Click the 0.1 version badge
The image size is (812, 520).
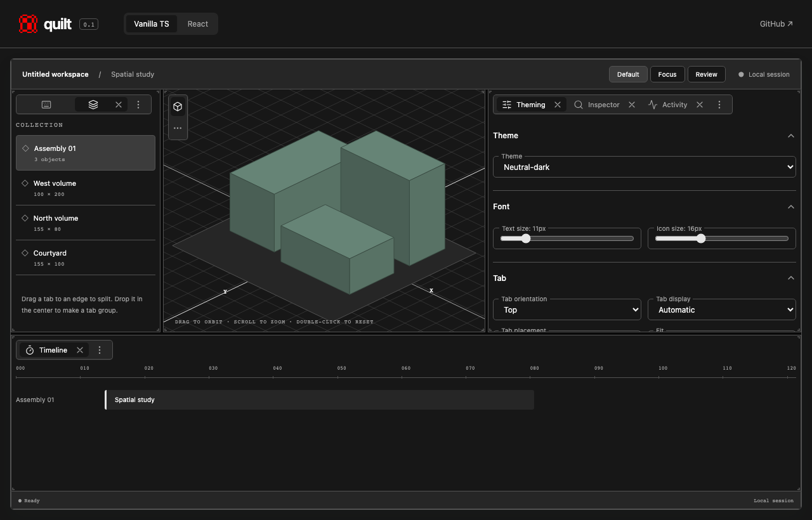(89, 24)
